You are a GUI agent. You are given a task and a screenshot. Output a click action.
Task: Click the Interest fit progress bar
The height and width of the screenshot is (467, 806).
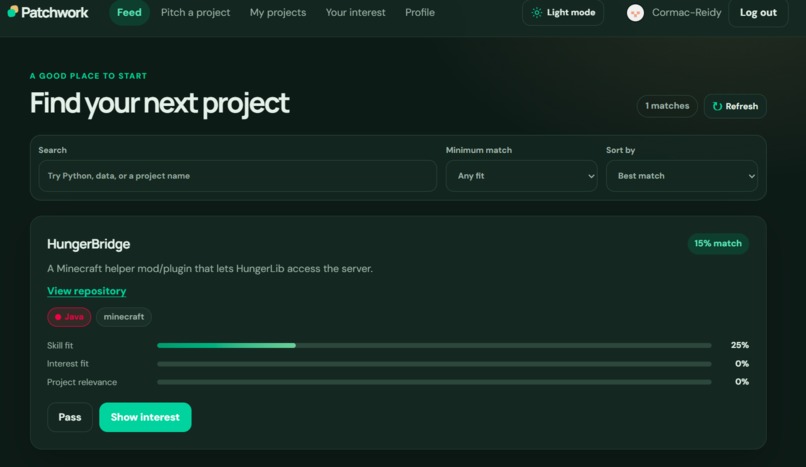(434, 364)
